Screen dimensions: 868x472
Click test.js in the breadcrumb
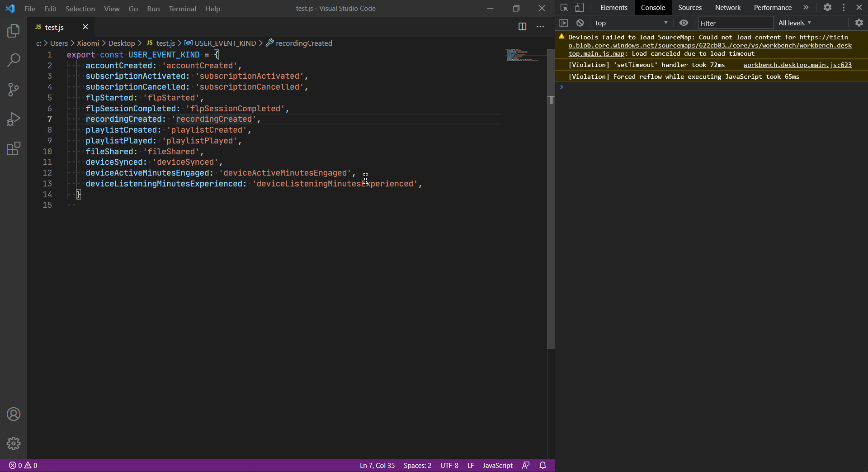[160, 43]
